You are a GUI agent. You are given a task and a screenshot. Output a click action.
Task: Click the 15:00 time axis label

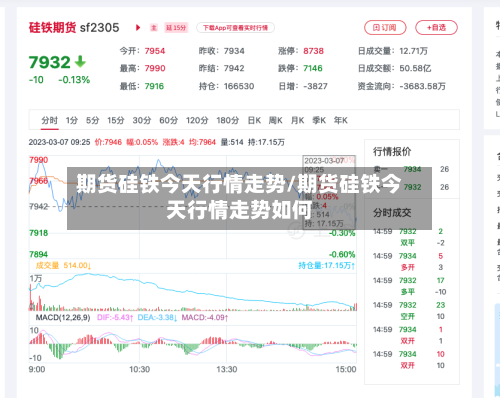346,369
